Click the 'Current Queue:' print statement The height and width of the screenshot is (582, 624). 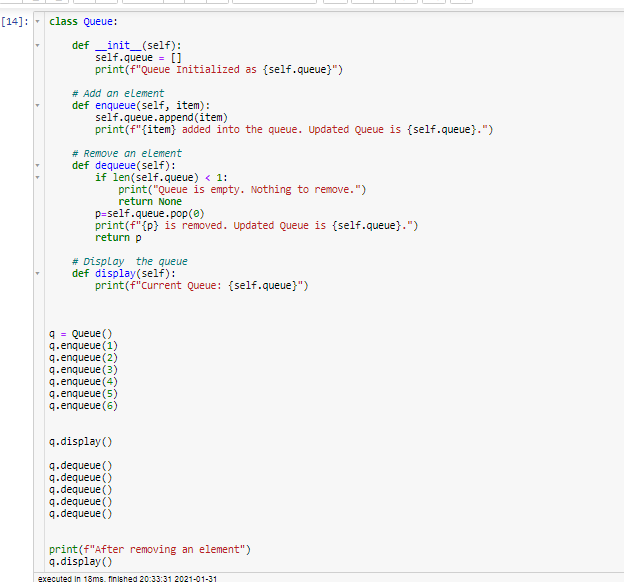(202, 286)
